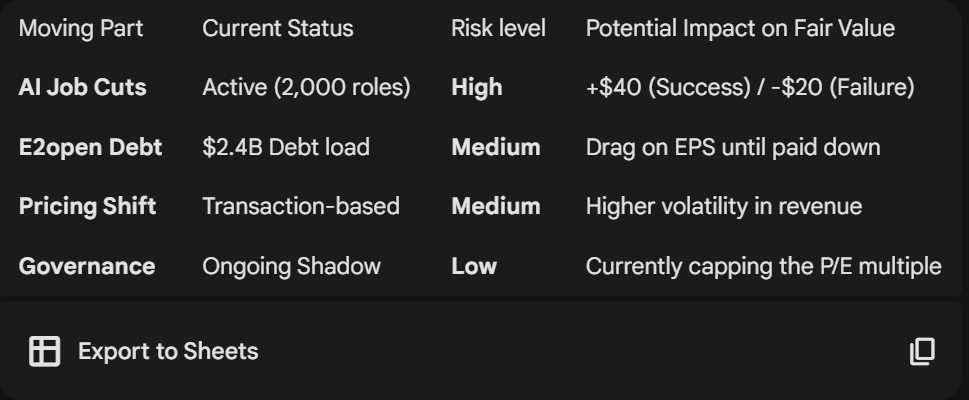Click the High risk level cell
Image resolution: width=969 pixels, height=400 pixels.
pos(476,88)
